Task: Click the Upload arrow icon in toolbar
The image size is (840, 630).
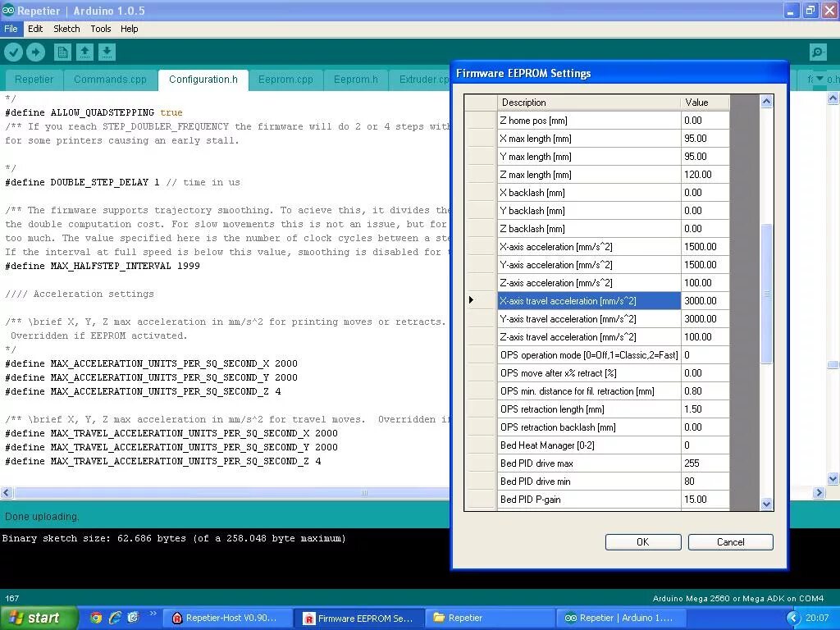Action: tap(35, 52)
